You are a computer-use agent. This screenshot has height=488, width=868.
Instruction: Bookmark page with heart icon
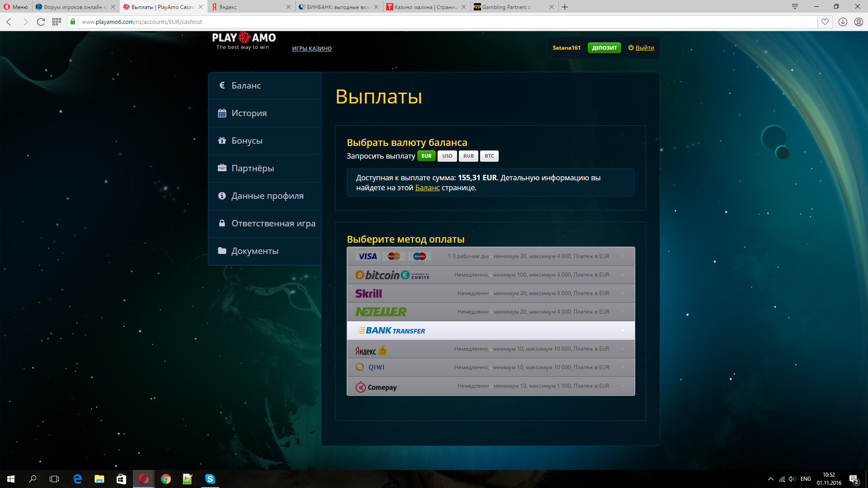(x=825, y=22)
